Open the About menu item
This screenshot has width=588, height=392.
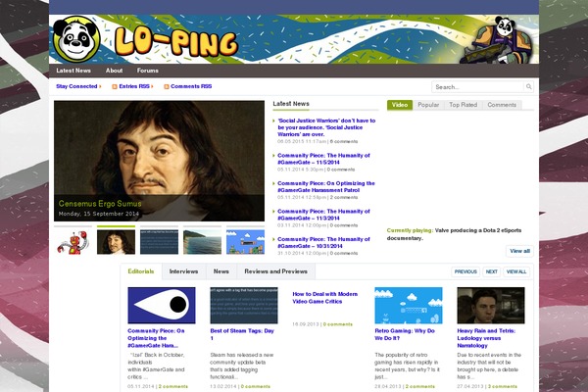(114, 71)
